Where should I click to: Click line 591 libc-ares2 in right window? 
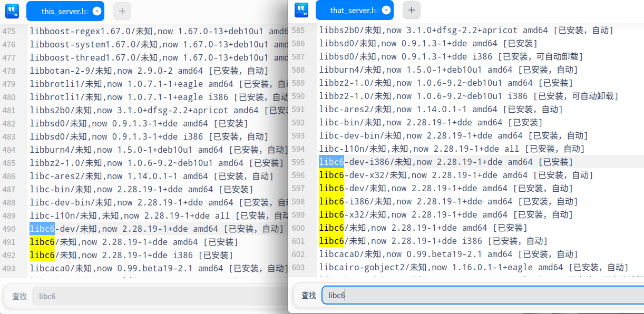(441, 109)
